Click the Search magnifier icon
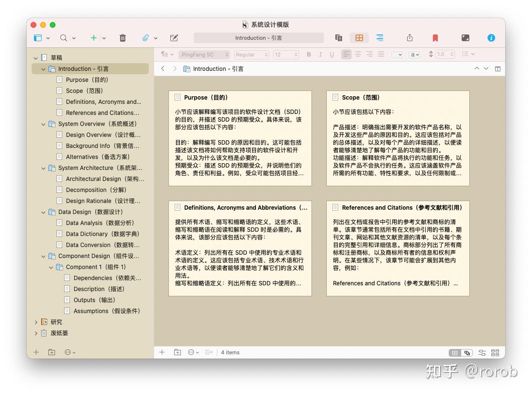 click(x=64, y=38)
